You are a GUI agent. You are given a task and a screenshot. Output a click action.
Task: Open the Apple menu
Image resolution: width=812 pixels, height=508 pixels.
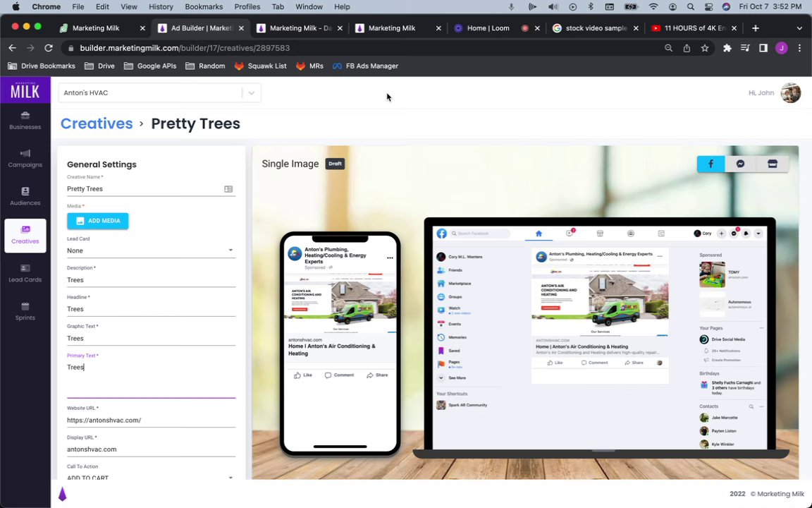pos(16,7)
